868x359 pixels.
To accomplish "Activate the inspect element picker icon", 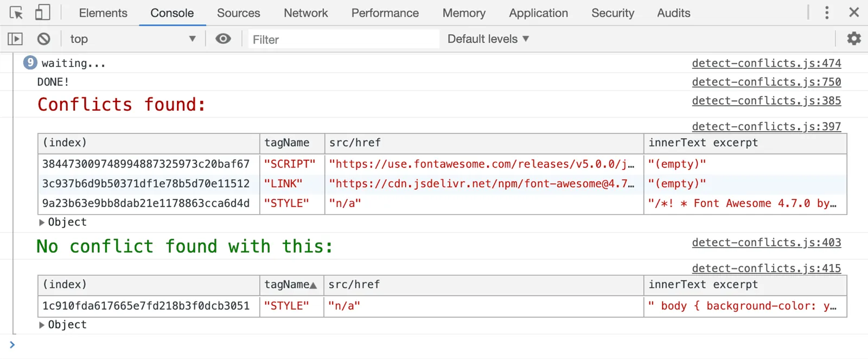I will [16, 12].
